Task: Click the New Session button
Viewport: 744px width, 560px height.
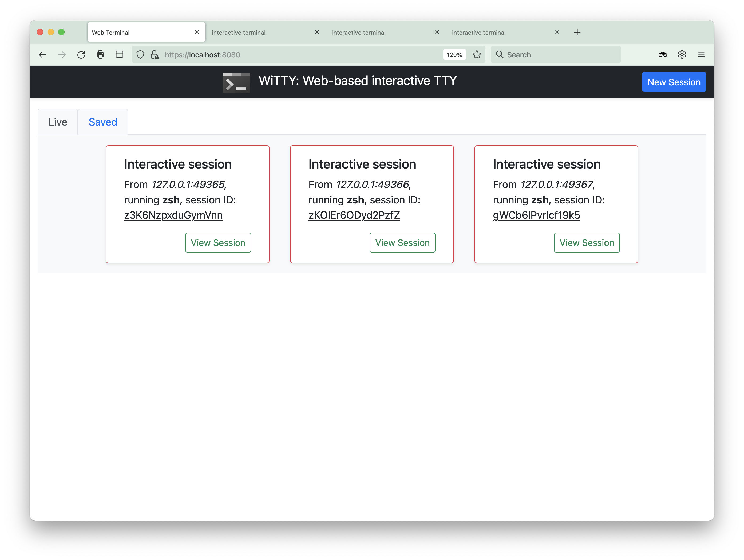Action: click(674, 82)
